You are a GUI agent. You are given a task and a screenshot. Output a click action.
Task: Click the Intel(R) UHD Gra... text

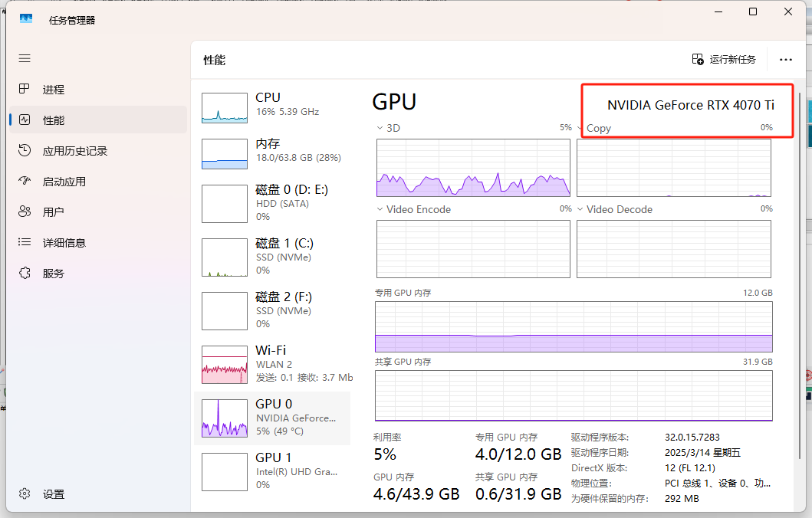(x=297, y=471)
